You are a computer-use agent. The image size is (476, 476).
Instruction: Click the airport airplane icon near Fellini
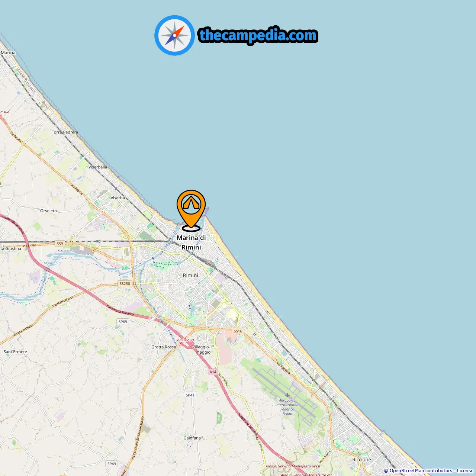287,395
